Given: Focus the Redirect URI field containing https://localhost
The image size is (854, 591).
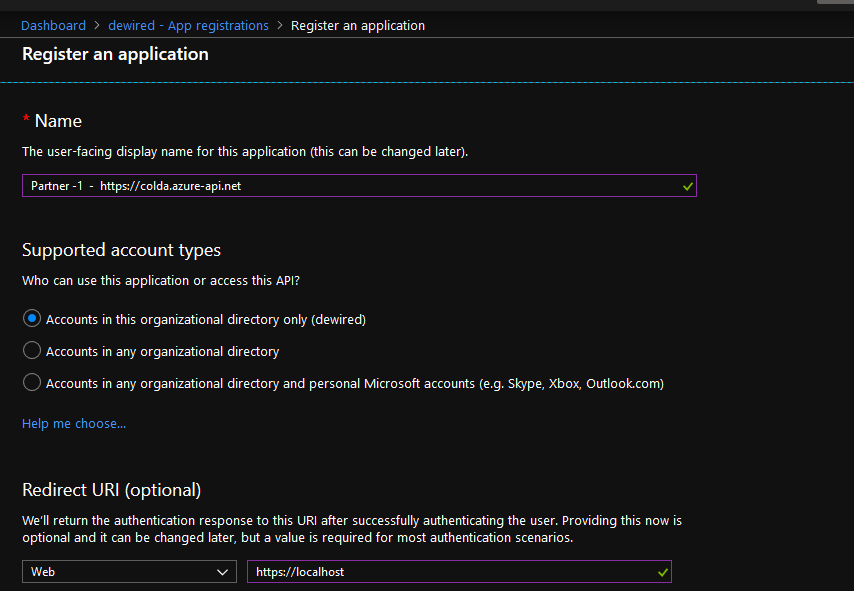Looking at the screenshot, I should (450, 572).
